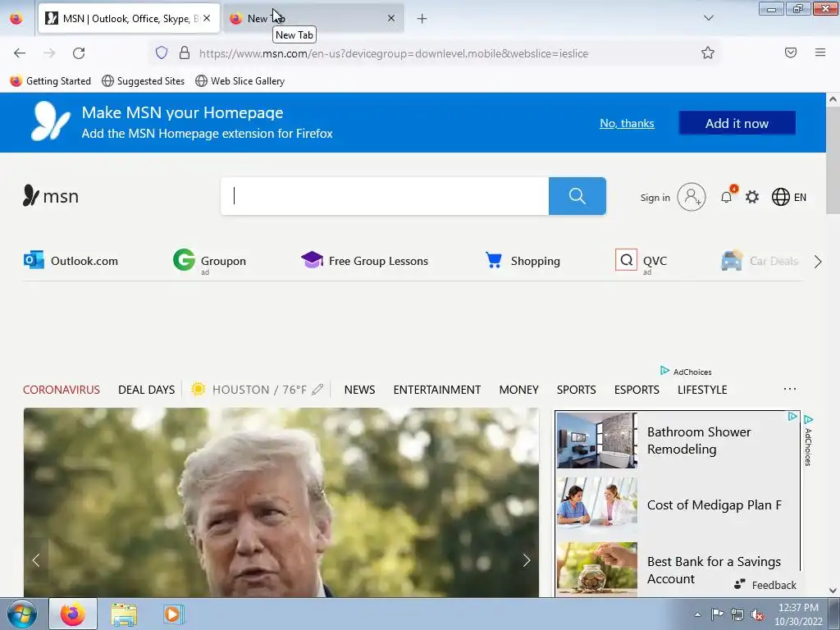Bookmark this page with the star icon
Screen dimensions: 840x630
tap(708, 52)
